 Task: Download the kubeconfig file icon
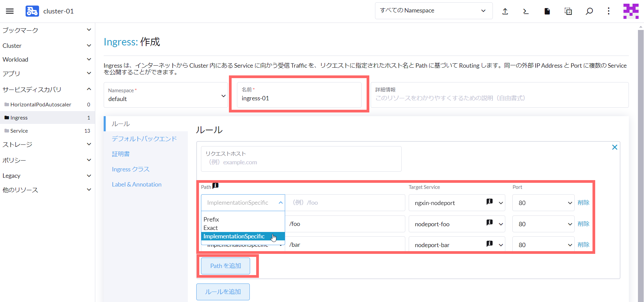click(547, 11)
